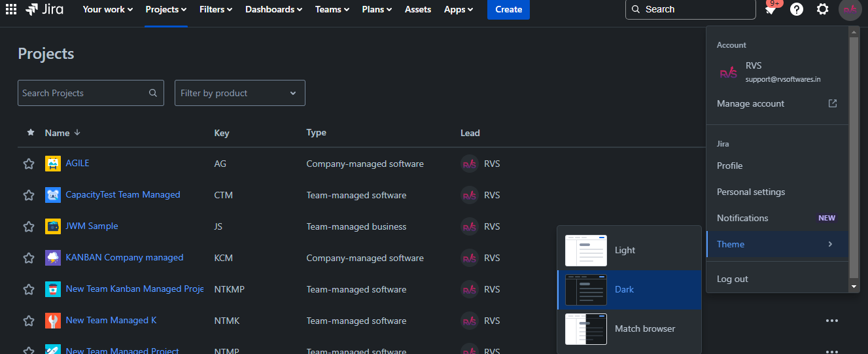Click the Create button
This screenshot has width=868, height=354.
(508, 9)
